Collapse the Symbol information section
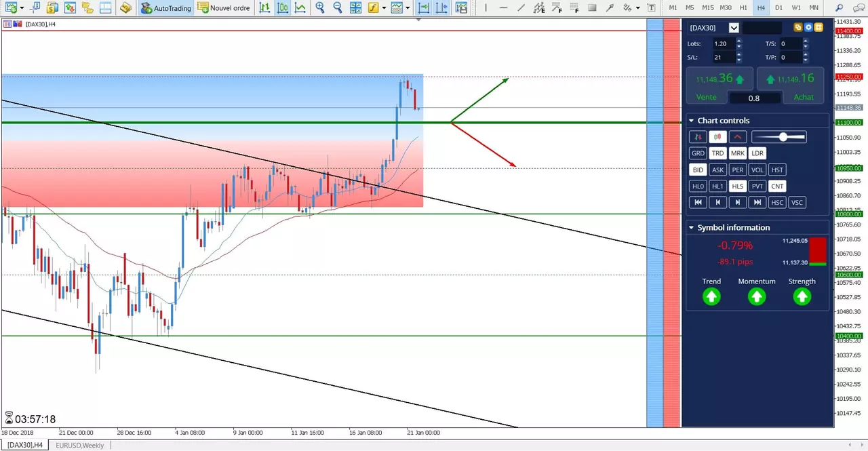Image resolution: width=868 pixels, height=451 pixels. pos(691,228)
